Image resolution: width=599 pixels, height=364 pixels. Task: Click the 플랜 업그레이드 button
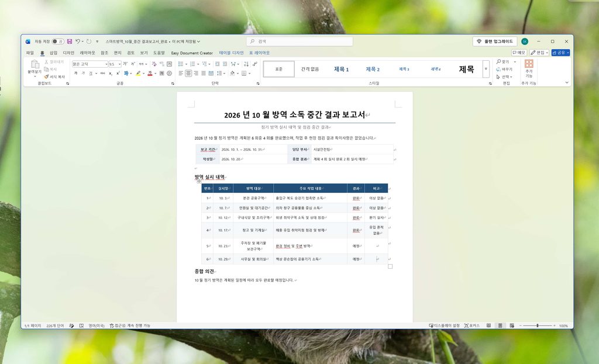coord(495,41)
